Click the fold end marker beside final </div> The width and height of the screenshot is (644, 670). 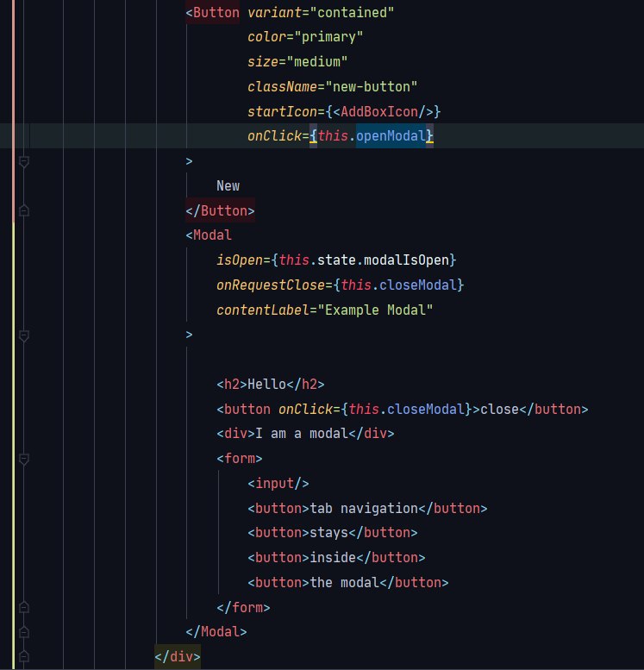point(24,656)
